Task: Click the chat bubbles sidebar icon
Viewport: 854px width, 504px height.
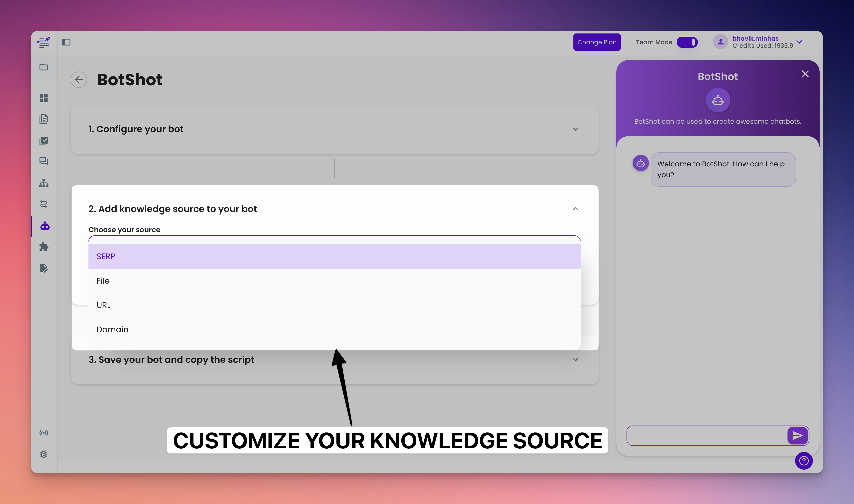Action: pyautogui.click(x=43, y=161)
